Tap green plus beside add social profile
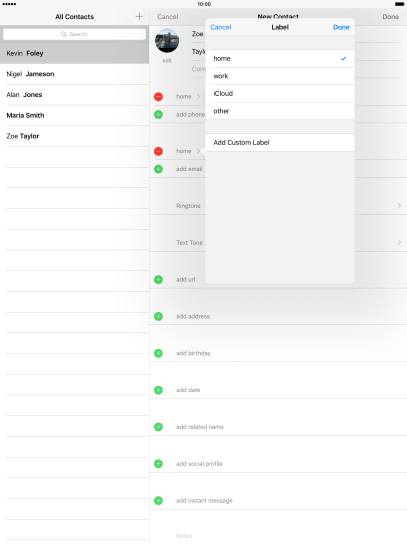Image resolution: width=407 pixels, height=544 pixels. point(158,464)
